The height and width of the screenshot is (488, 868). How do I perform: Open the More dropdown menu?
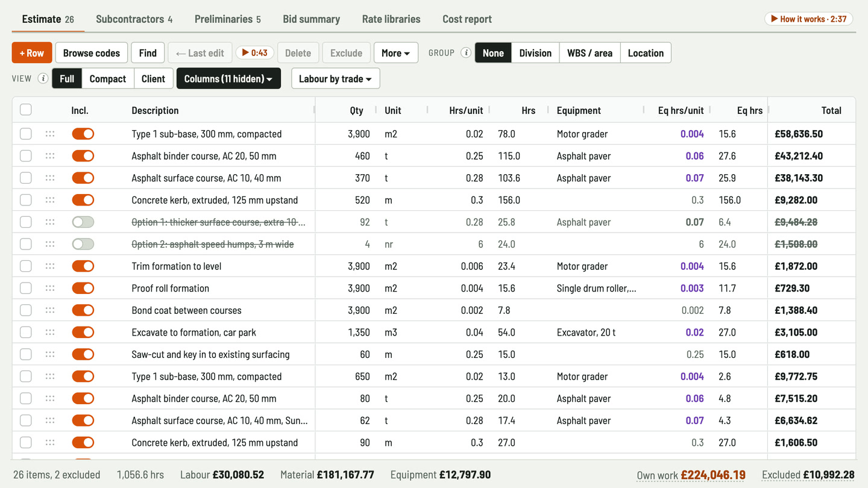click(396, 53)
